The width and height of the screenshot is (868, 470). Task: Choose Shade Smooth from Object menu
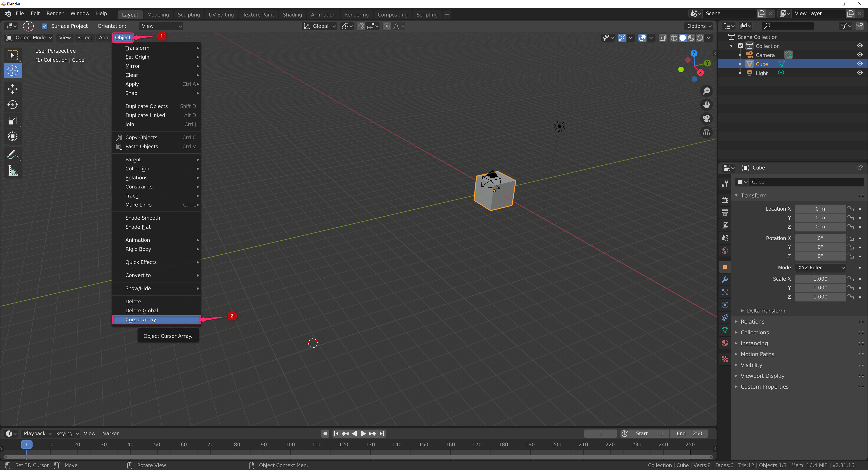(x=156, y=218)
